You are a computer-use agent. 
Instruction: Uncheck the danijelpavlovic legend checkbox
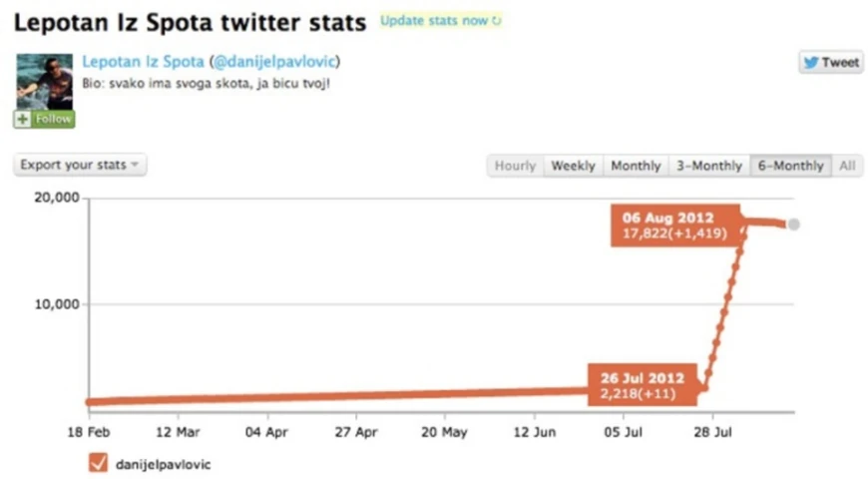pos(98,463)
